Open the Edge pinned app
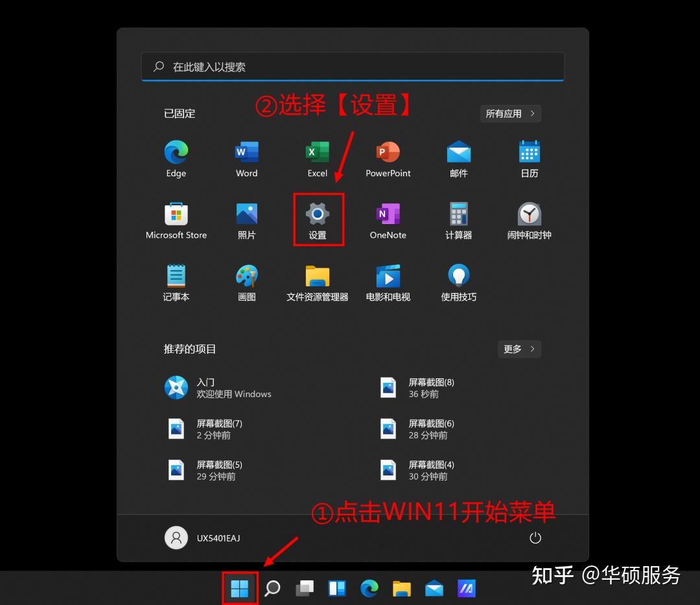Screen dimensions: 700x605 point(176,159)
